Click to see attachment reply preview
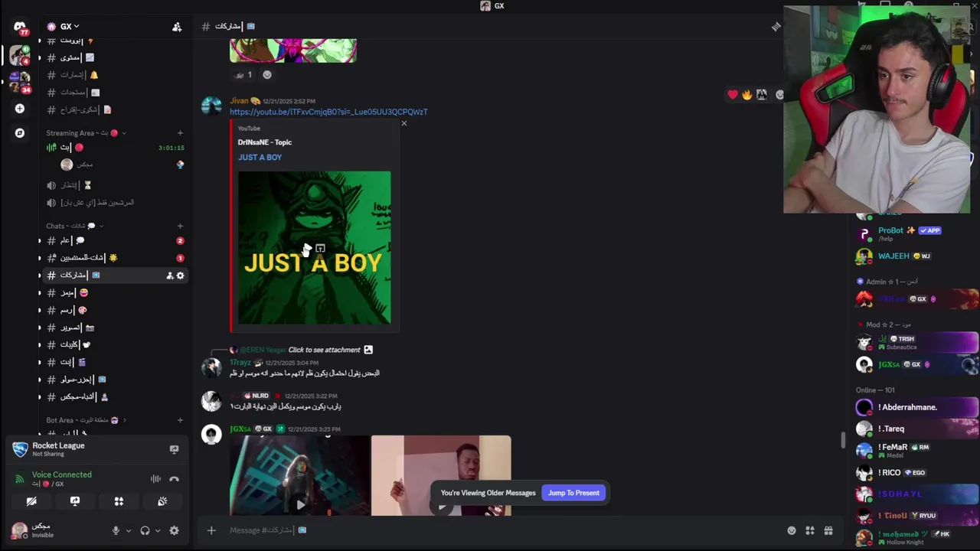The image size is (980, 551). click(x=324, y=350)
